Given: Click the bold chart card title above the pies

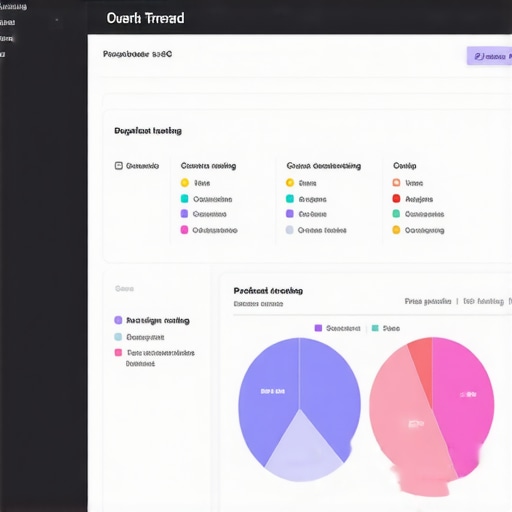Looking at the screenshot, I should [268, 291].
